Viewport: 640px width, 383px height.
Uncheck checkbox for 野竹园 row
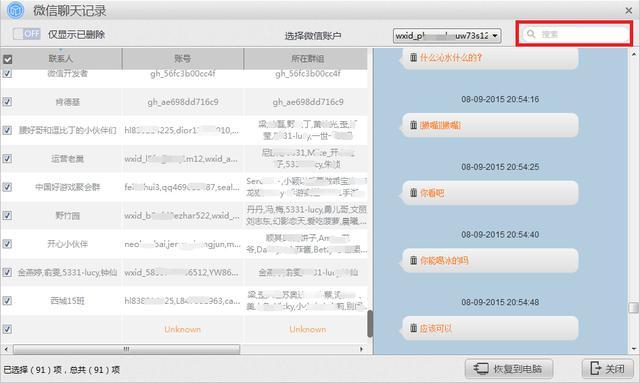tap(7, 215)
